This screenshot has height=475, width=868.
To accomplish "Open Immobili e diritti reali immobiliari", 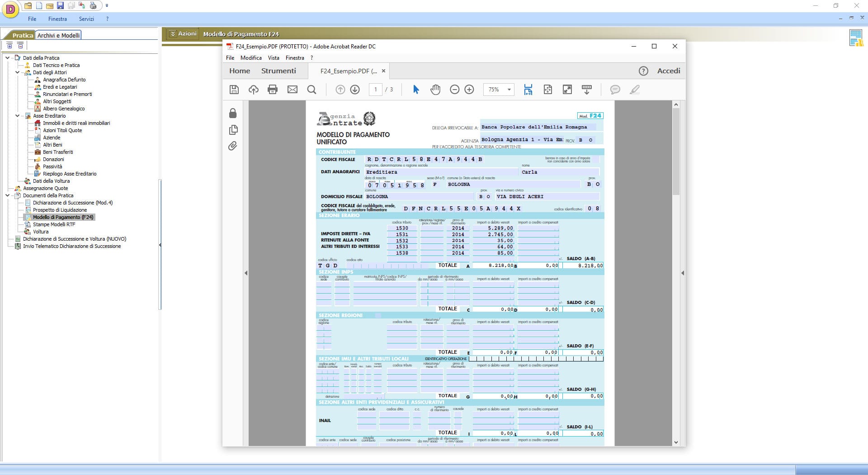I will coord(76,123).
